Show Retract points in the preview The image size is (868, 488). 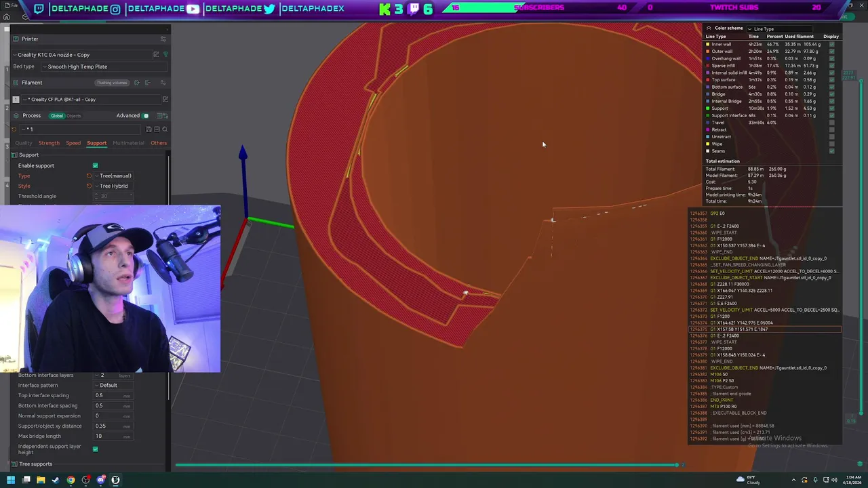[x=831, y=129]
